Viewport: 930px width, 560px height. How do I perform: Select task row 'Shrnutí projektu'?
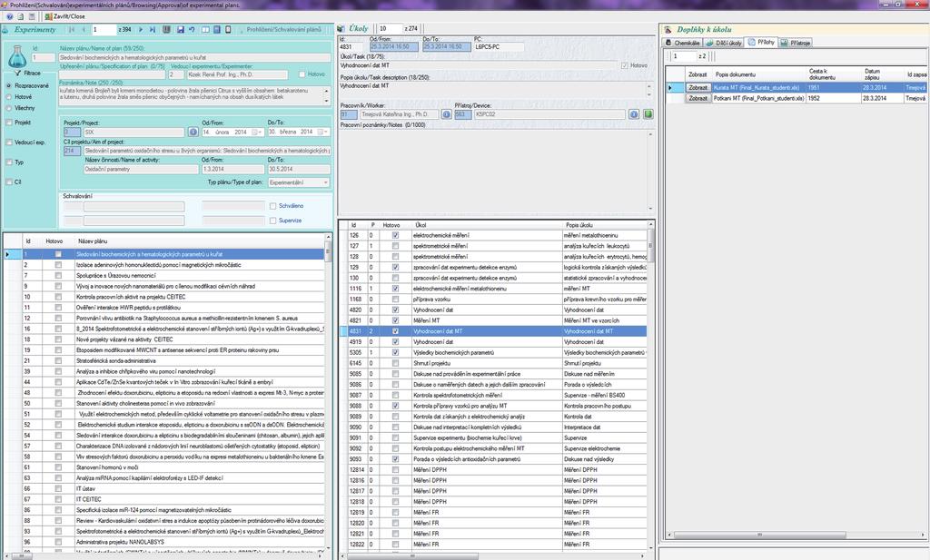pyautogui.click(x=492, y=363)
